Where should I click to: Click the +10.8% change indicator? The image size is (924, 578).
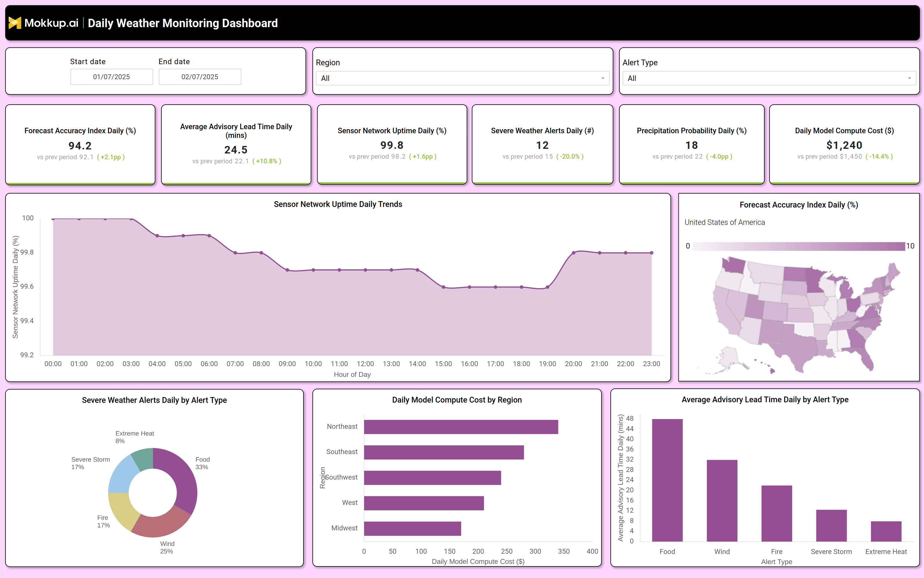point(267,161)
